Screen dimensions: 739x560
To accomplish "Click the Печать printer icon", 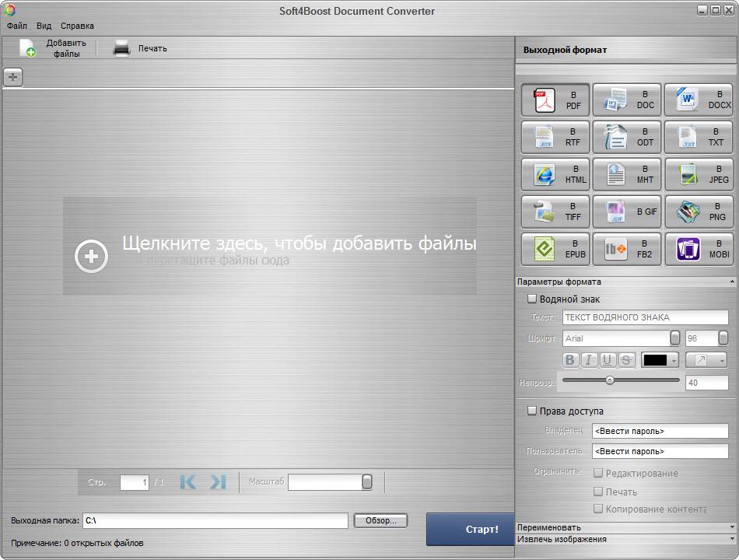I will coord(121,48).
